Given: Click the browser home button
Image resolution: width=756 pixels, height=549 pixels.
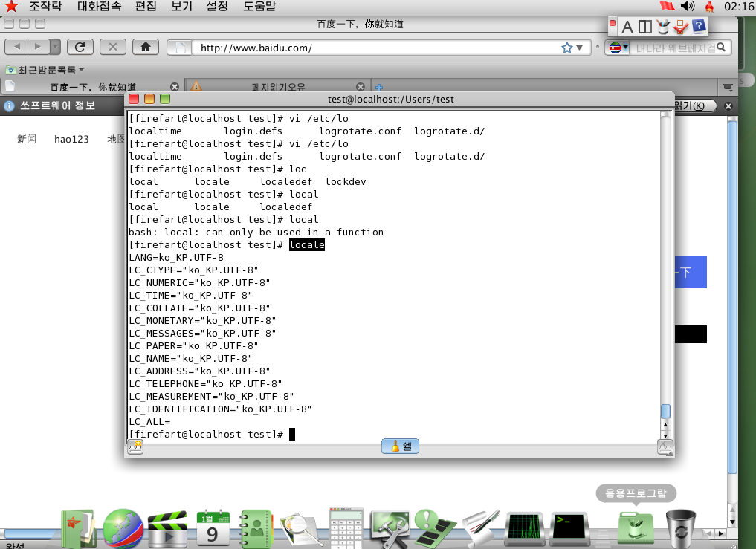Looking at the screenshot, I should pos(145,47).
